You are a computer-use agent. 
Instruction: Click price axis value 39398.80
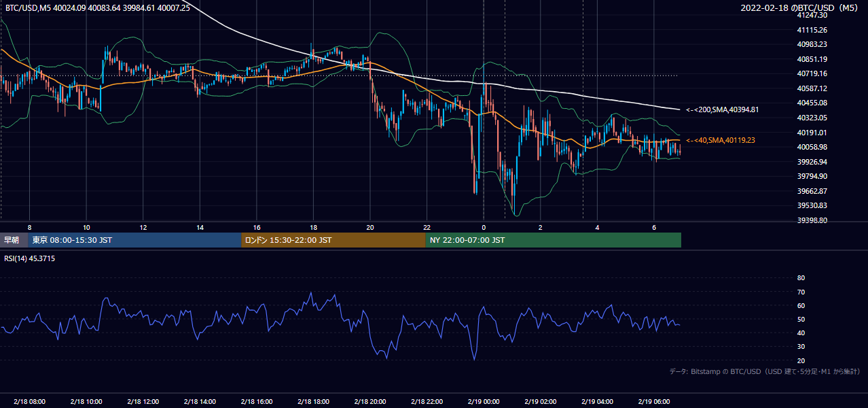[x=812, y=220]
